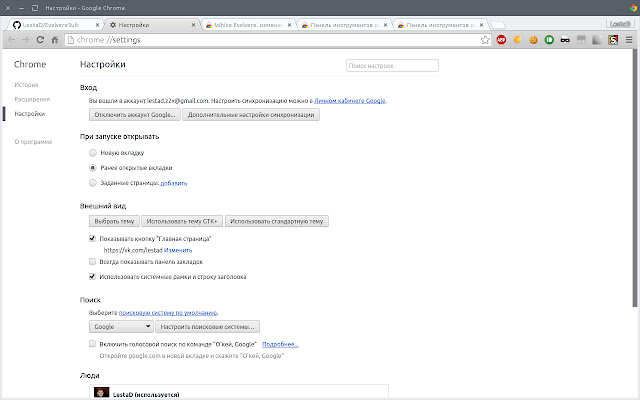Click the vertical page scrollbar
The image size is (640, 400).
pyautogui.click(x=635, y=178)
